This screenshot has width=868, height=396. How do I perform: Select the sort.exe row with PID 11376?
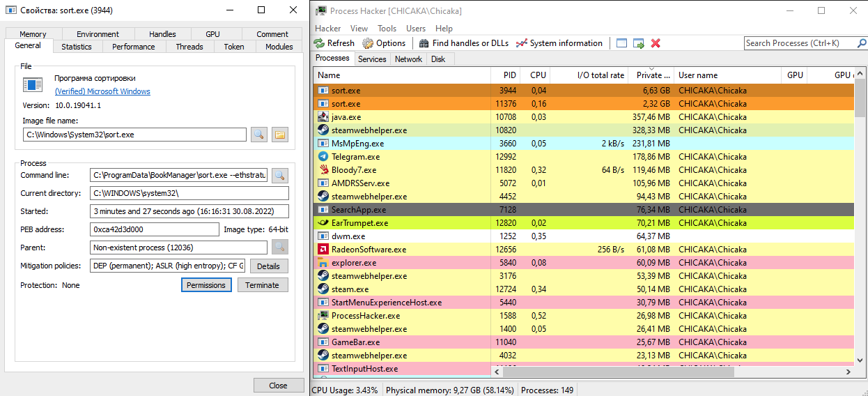(x=584, y=104)
